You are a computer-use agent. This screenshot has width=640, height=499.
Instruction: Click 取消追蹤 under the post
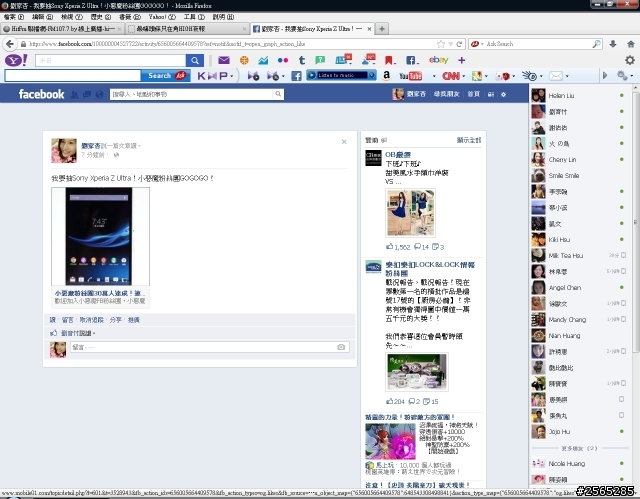[91, 320]
